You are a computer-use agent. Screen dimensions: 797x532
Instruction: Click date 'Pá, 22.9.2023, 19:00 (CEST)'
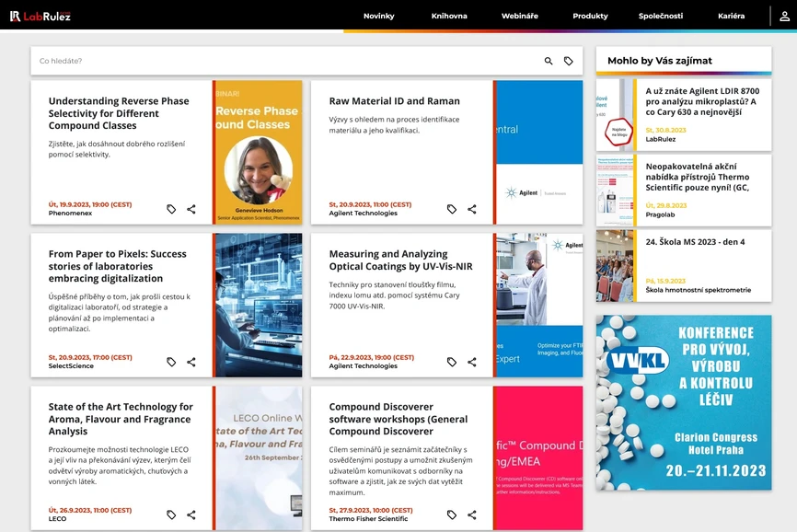pyautogui.click(x=372, y=357)
